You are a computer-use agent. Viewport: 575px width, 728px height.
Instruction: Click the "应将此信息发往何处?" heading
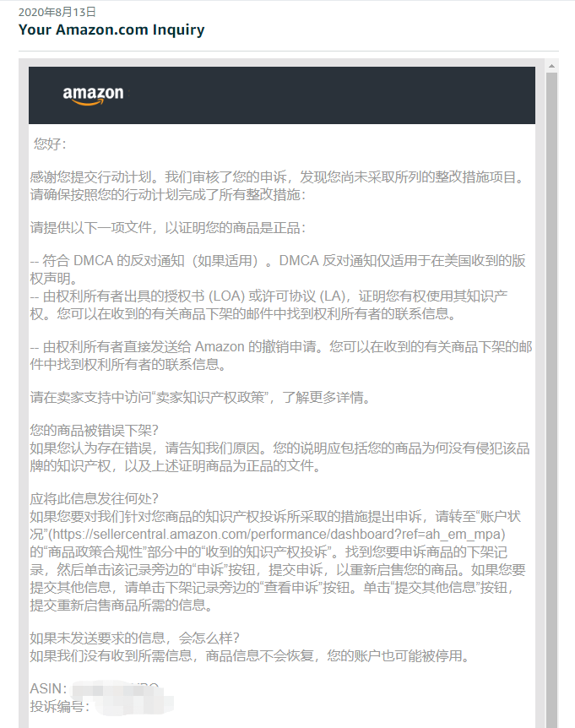[x=95, y=498]
